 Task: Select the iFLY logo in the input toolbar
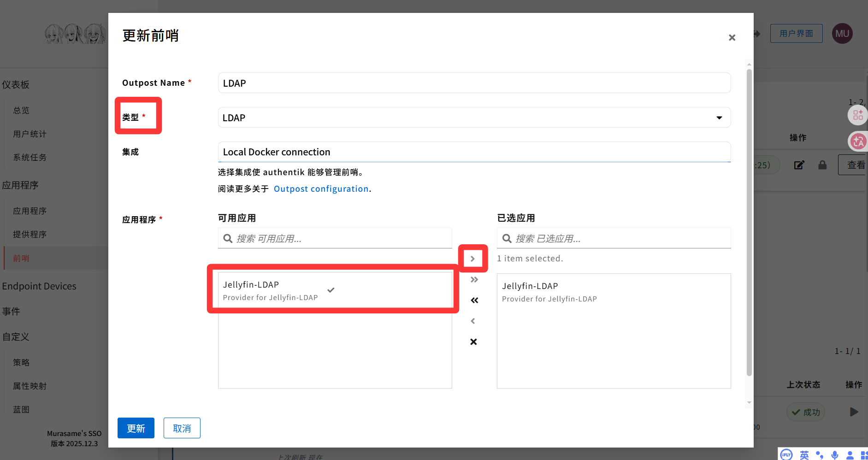(785, 454)
